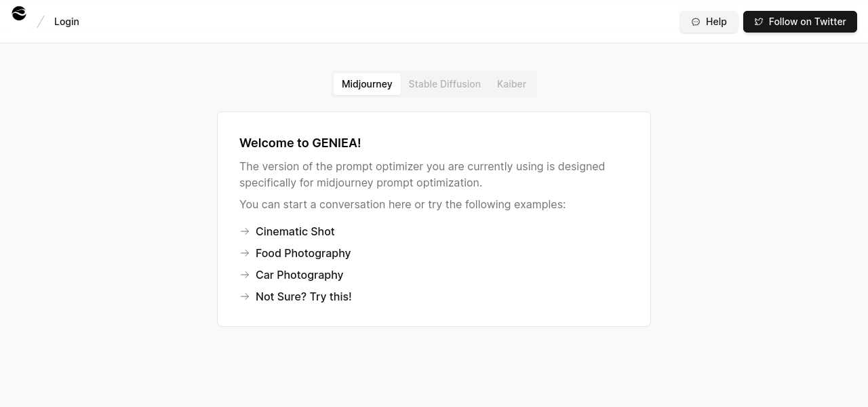Click the arrow icon beside Not Sure? Try this!

(245, 296)
